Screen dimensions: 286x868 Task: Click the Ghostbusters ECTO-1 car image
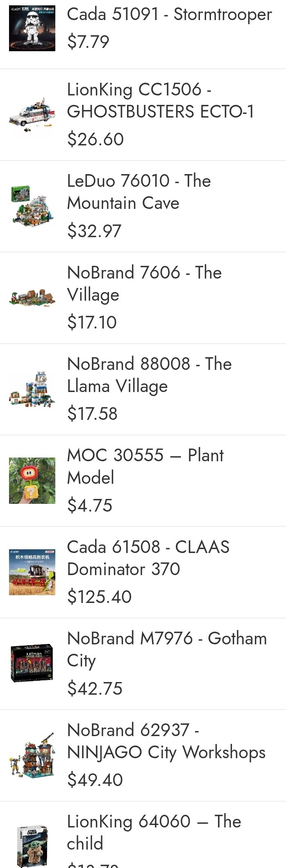point(32,115)
